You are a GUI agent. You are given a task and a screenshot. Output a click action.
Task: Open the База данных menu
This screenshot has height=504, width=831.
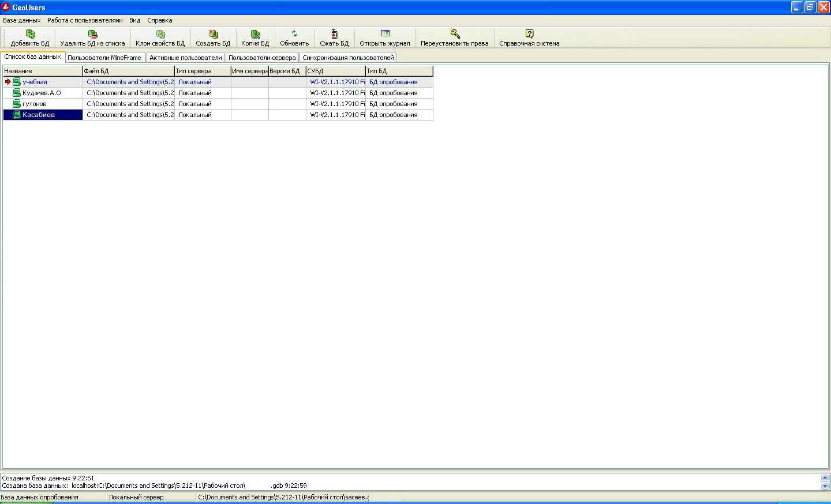(x=22, y=20)
